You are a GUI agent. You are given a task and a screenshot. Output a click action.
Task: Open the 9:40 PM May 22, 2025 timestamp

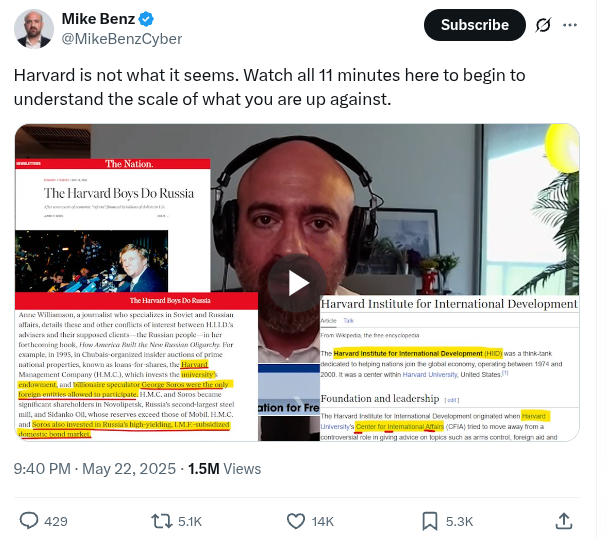(95, 469)
